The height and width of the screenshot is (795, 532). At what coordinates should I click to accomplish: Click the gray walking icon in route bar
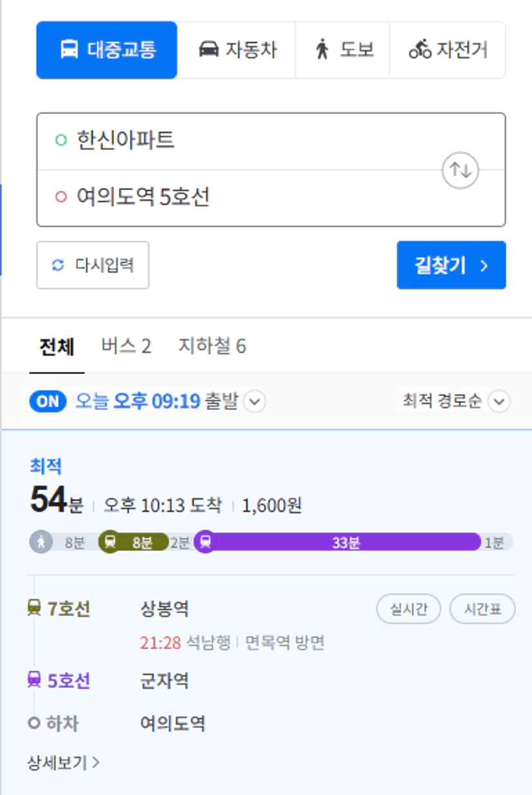(41, 542)
